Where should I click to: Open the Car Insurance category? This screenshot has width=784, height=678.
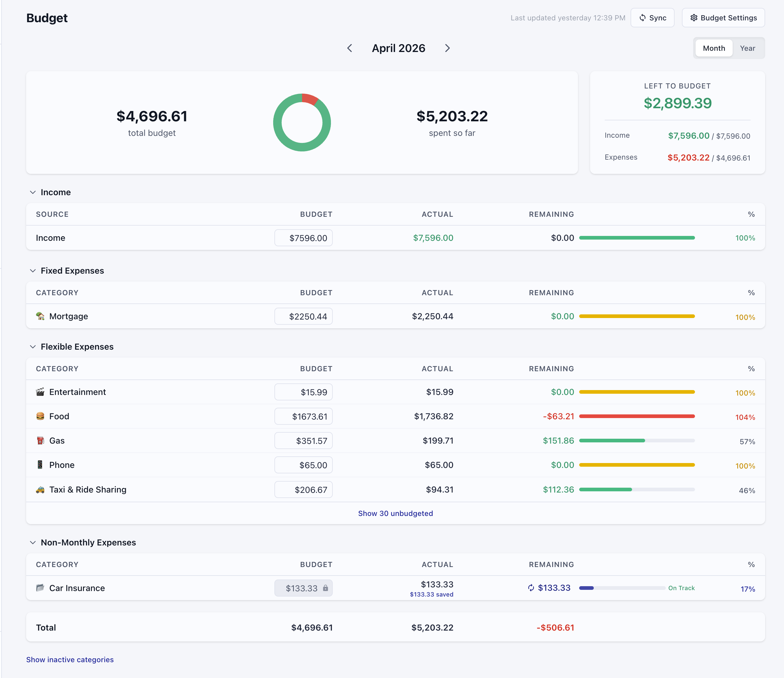point(77,588)
